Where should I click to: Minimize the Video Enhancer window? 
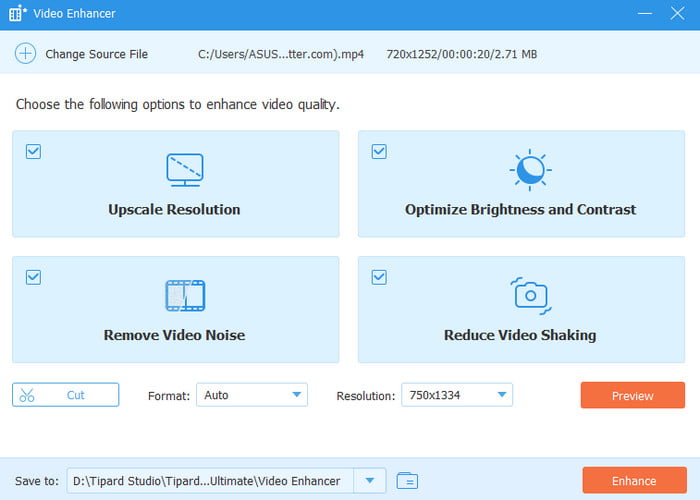pyautogui.click(x=645, y=13)
